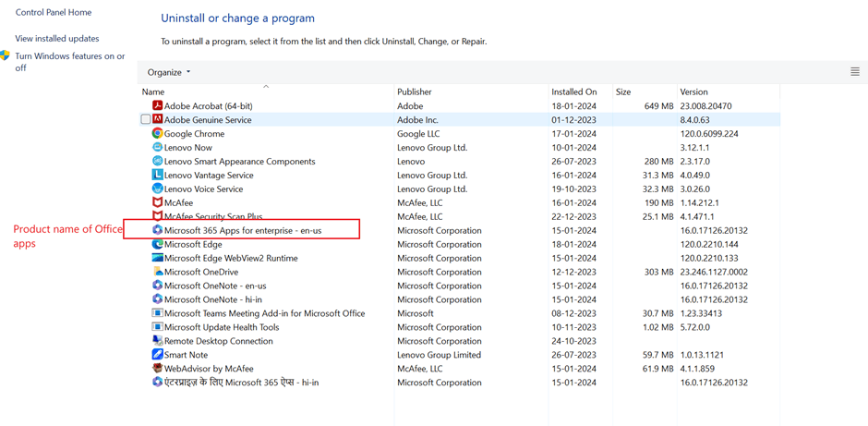The width and height of the screenshot is (868, 426).
Task: Click version 23.246.1127.0002 of OneDrive
Action: 714,272
